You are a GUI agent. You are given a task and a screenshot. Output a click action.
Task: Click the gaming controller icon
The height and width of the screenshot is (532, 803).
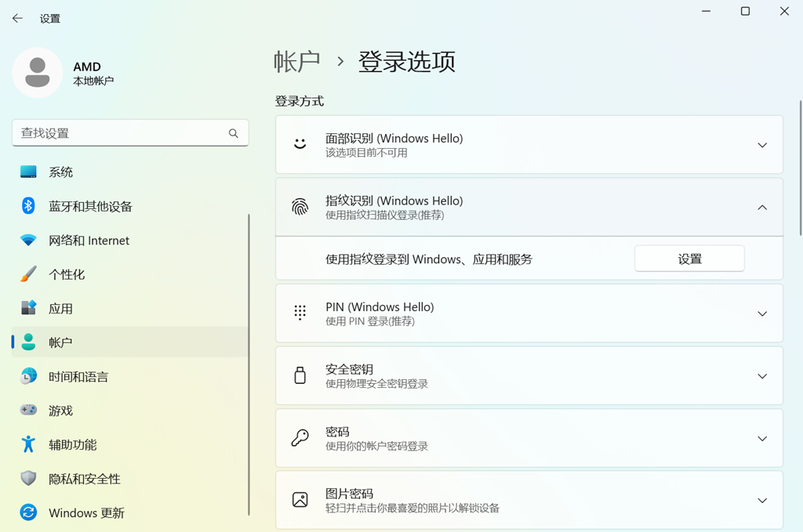point(28,411)
